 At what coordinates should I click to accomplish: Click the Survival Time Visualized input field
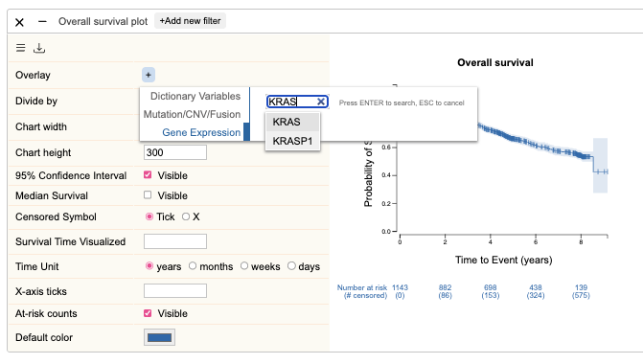point(175,241)
